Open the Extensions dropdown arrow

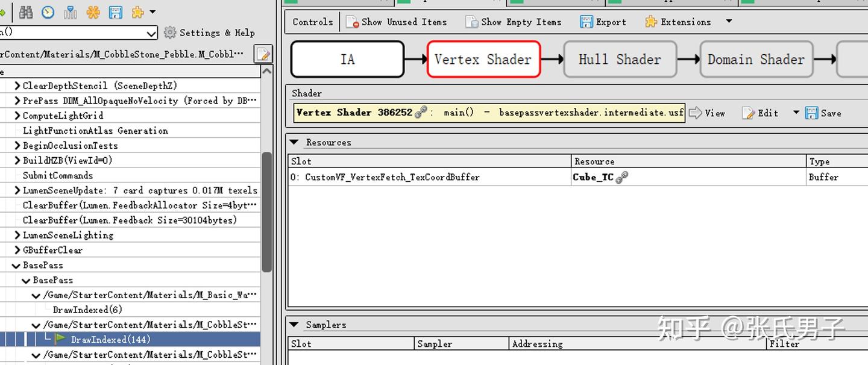pyautogui.click(x=729, y=22)
